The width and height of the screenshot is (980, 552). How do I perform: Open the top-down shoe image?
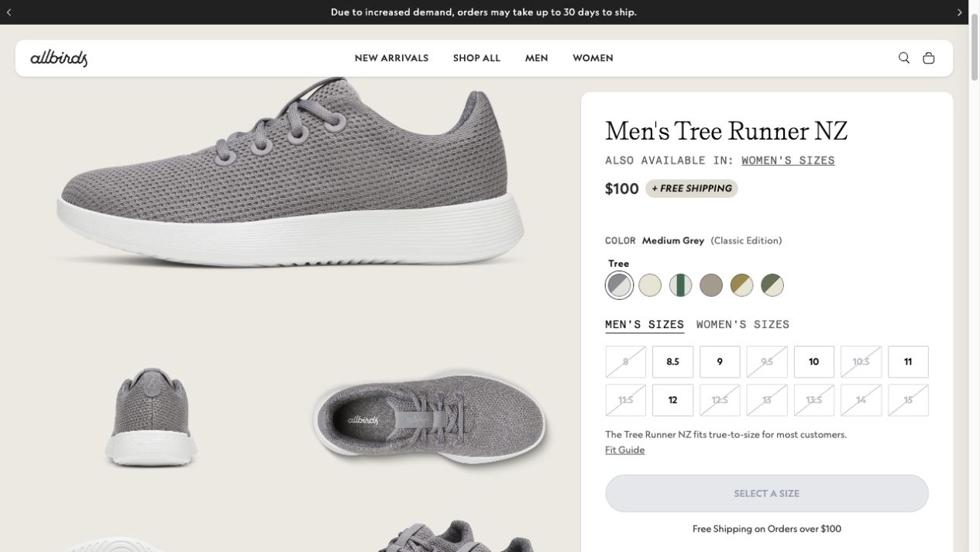[x=430, y=419]
